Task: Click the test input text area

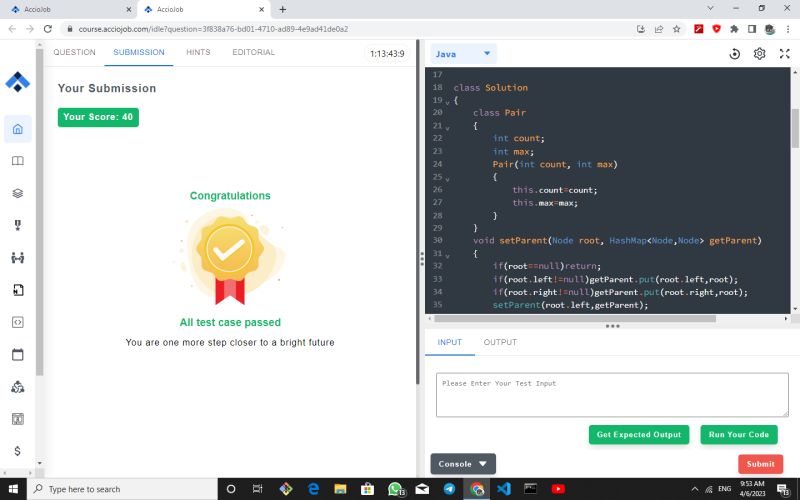Action: pos(612,395)
